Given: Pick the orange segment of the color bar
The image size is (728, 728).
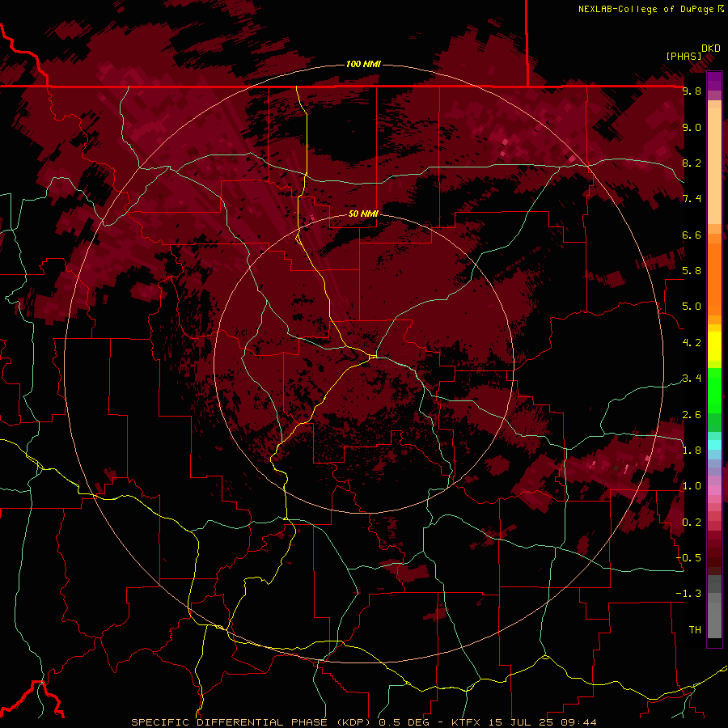Looking at the screenshot, I should pos(714,278).
